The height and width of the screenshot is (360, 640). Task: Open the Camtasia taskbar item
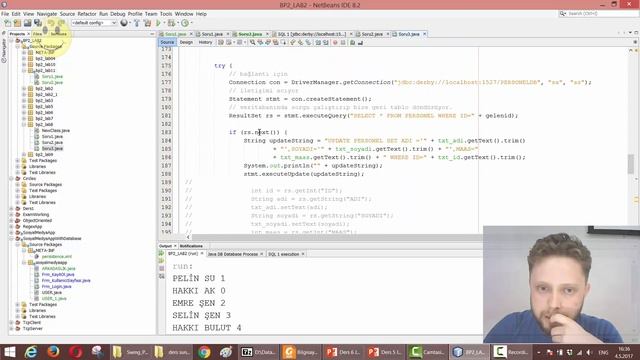point(427,352)
